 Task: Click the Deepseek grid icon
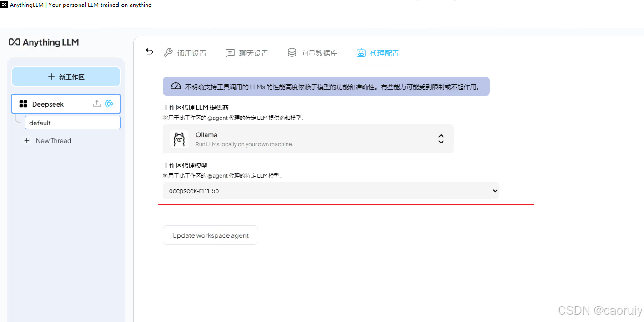tap(23, 104)
